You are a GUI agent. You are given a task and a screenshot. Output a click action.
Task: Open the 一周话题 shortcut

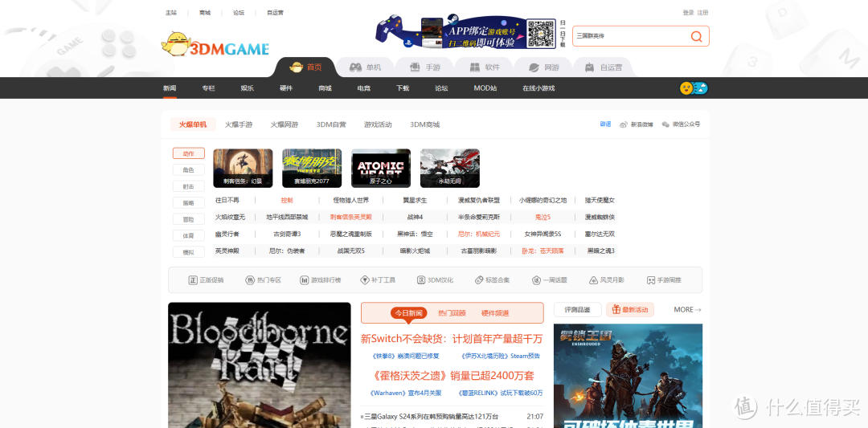(550, 280)
